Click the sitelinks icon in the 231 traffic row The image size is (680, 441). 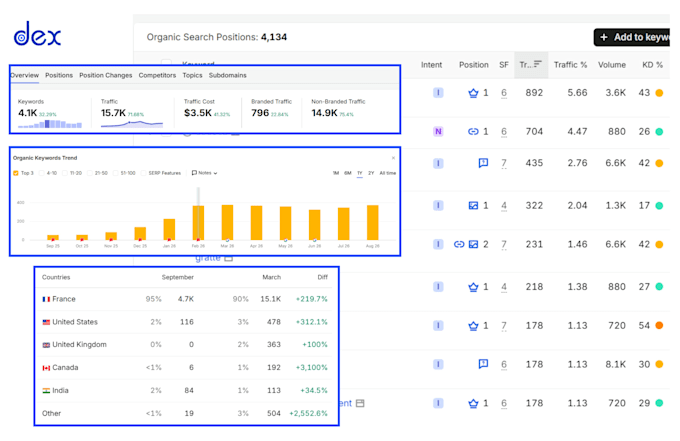[x=459, y=244]
